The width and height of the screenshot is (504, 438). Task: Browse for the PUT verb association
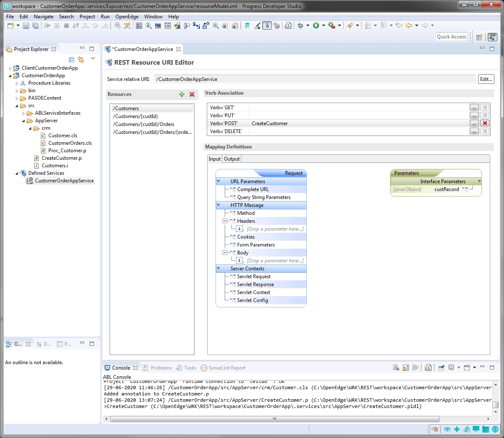(x=474, y=115)
